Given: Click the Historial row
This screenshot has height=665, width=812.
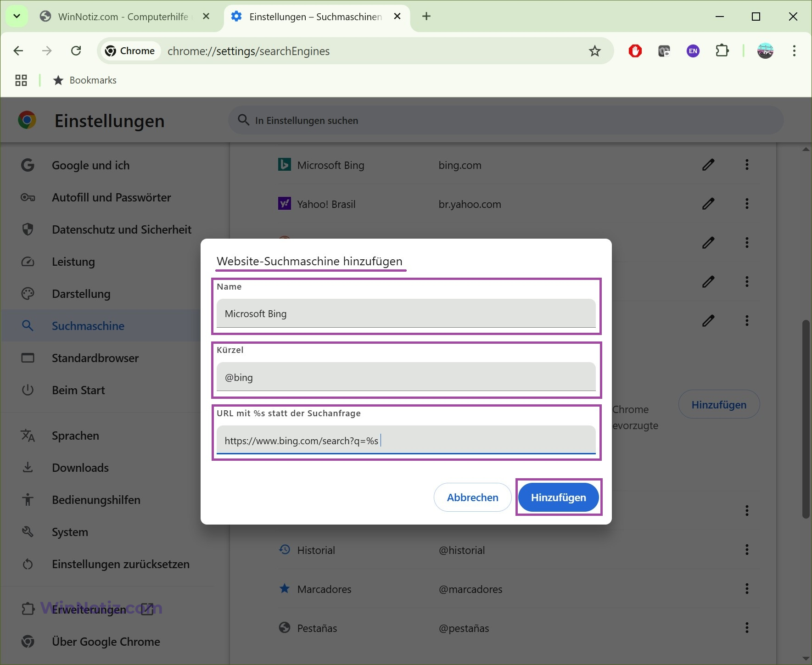Looking at the screenshot, I should click(x=519, y=550).
